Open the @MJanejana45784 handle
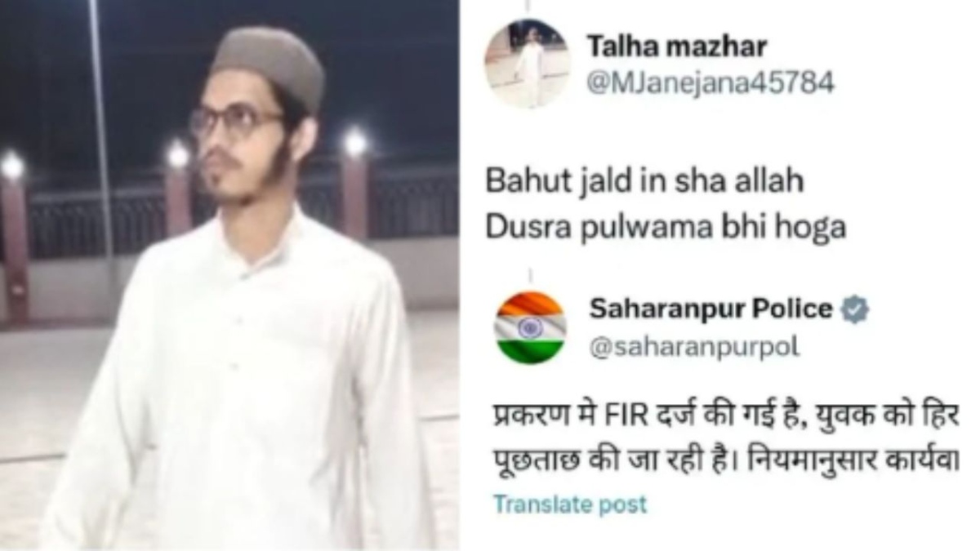 coord(710,83)
